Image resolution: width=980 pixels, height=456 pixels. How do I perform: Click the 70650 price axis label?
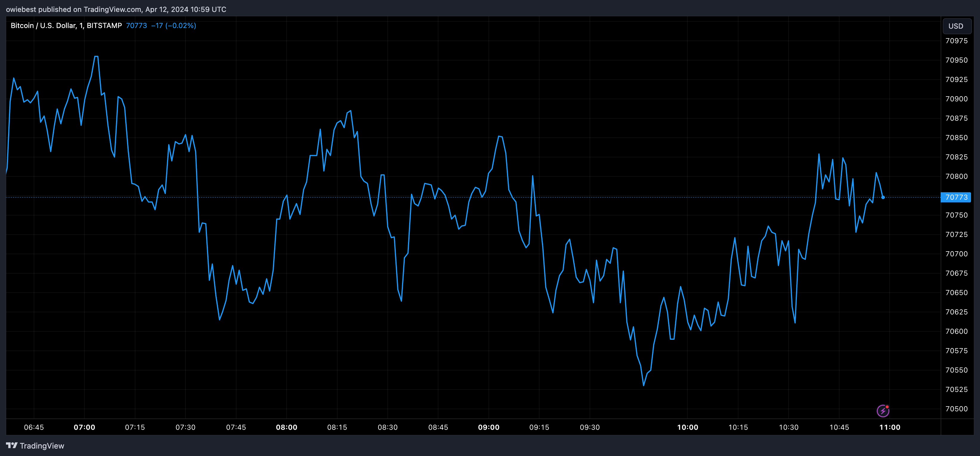tap(956, 292)
